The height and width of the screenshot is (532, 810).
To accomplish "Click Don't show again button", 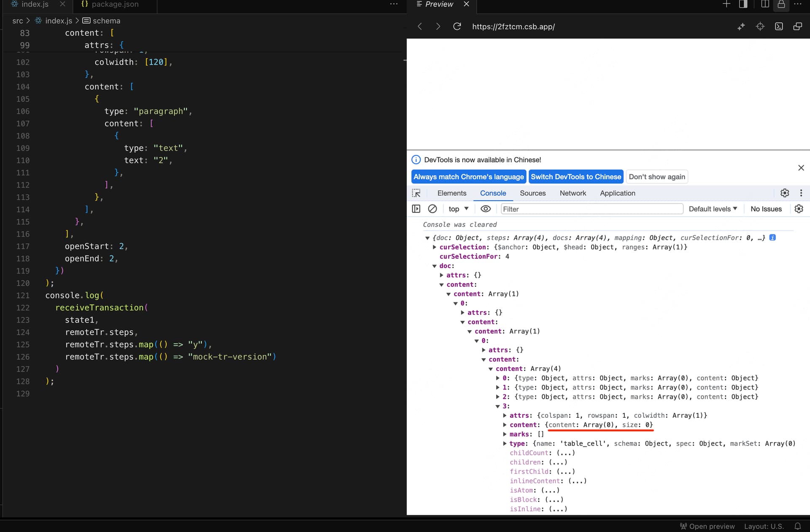I will [656, 177].
